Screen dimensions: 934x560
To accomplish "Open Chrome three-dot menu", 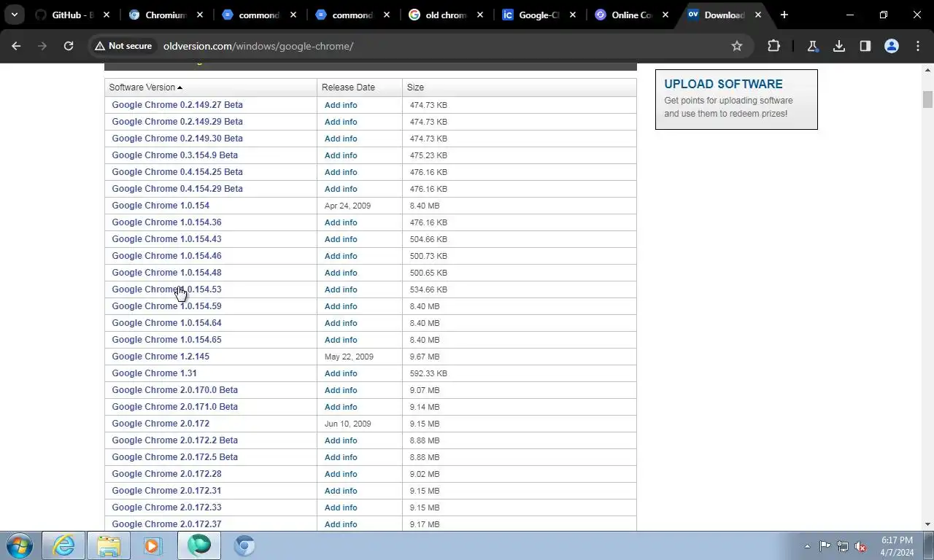I will click(x=918, y=46).
